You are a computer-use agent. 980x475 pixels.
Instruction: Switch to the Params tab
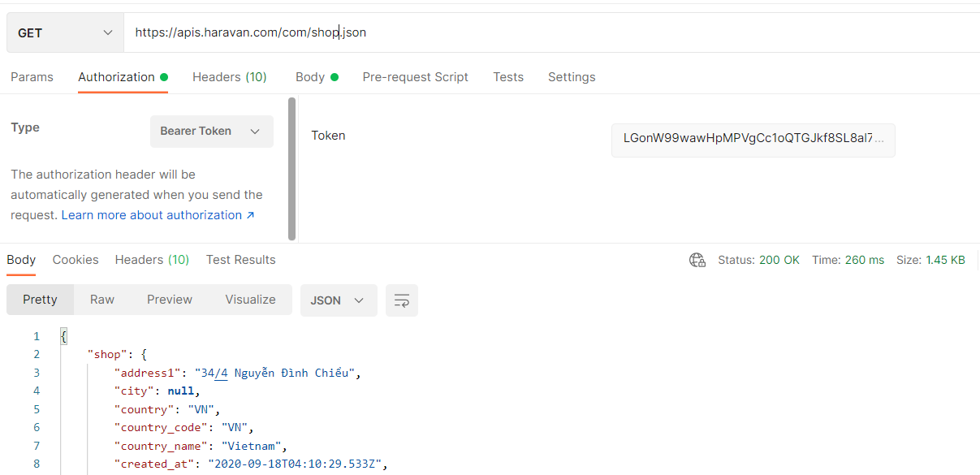[x=32, y=77]
